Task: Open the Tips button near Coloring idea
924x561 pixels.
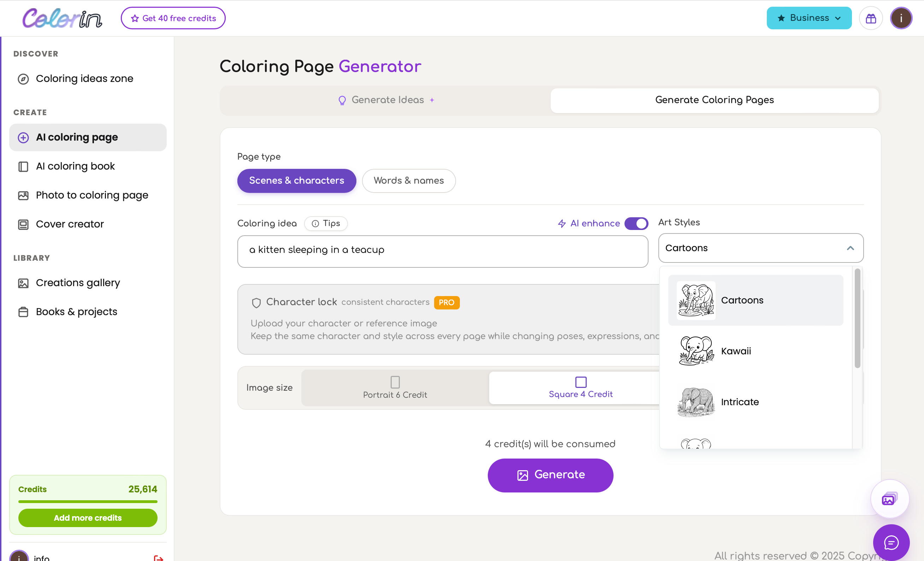Action: tap(326, 224)
